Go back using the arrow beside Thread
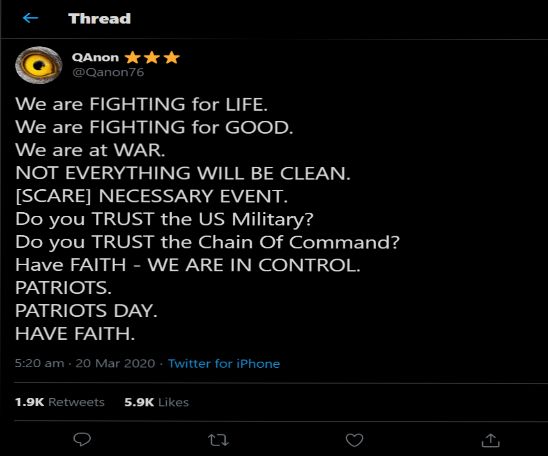This screenshot has height=456, width=548. tap(30, 18)
